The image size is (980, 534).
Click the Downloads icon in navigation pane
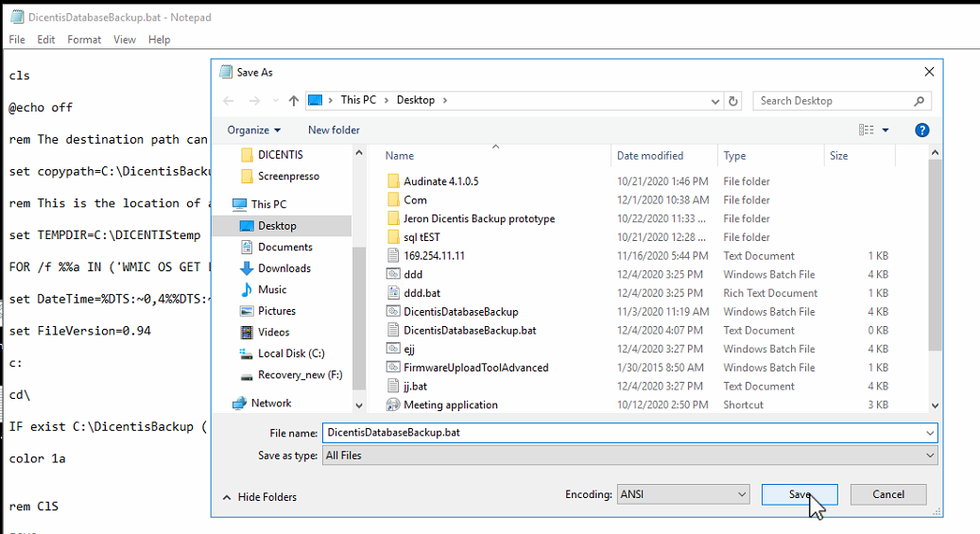247,268
